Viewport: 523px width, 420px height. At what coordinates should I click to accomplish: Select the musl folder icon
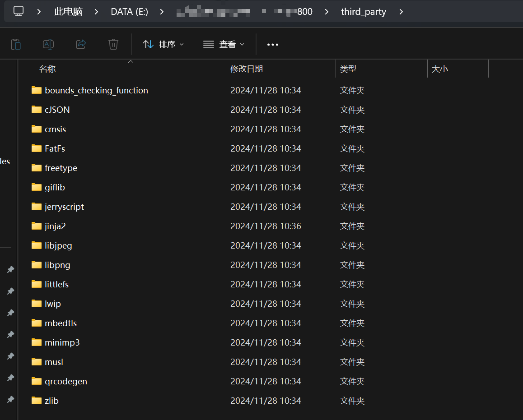(36, 362)
